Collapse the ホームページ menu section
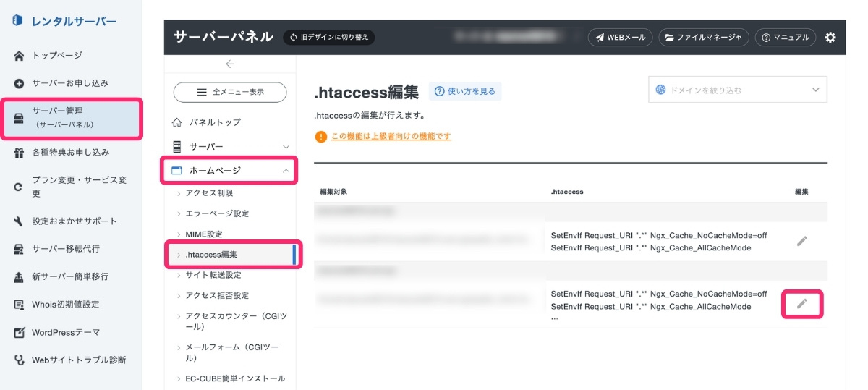 click(230, 171)
